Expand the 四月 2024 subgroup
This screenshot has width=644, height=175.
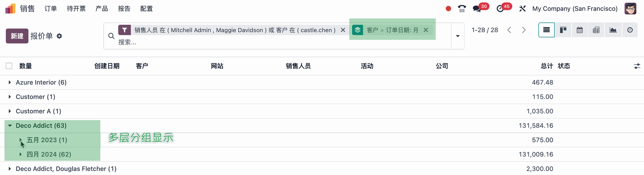20,154
